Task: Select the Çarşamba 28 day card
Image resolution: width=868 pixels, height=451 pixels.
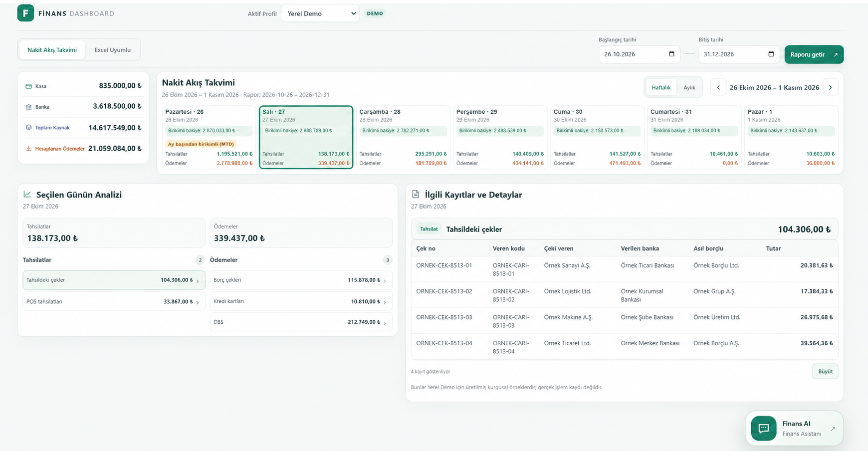Action: tap(403, 137)
